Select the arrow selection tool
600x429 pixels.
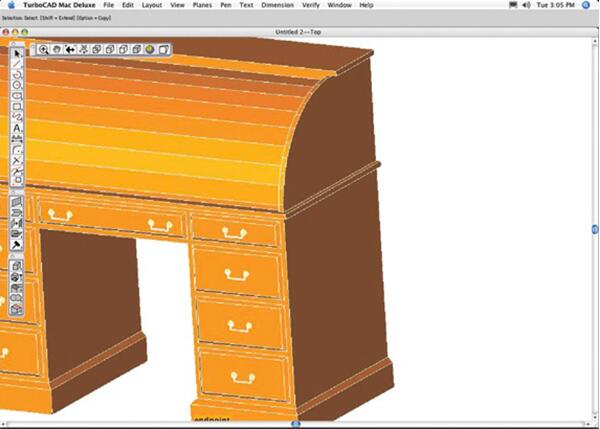17,52
